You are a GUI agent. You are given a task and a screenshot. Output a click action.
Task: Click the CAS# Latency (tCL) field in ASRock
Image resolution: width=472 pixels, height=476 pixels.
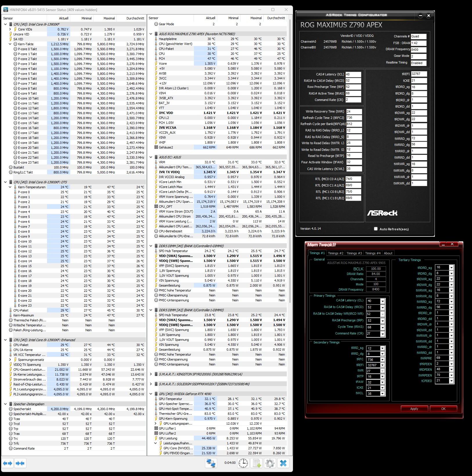tap(353, 74)
